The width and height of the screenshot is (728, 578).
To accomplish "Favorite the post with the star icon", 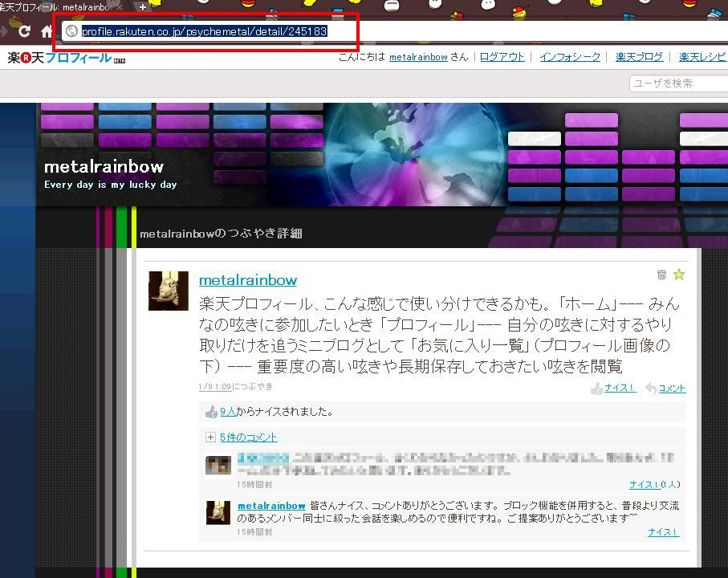I will pos(679,275).
